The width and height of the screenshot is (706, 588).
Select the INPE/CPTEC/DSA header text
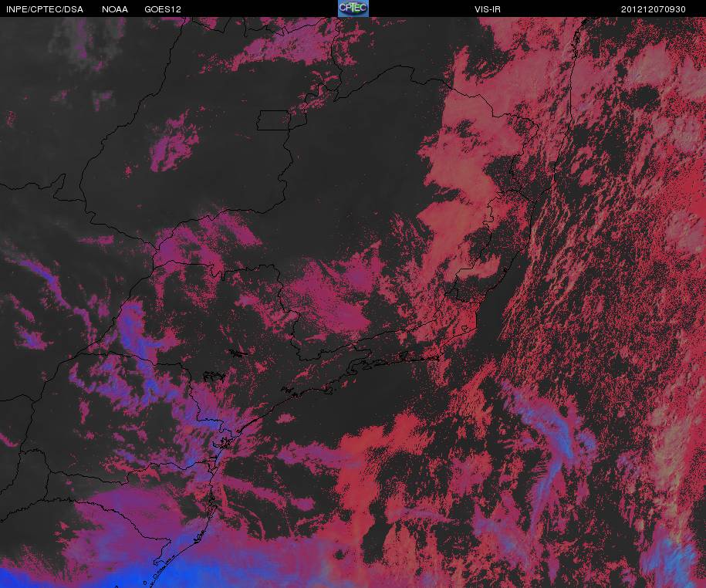click(x=45, y=9)
